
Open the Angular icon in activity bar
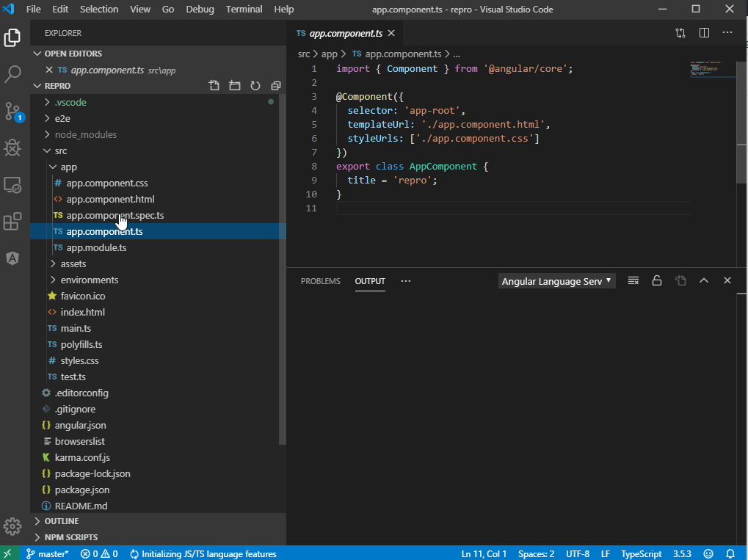click(x=12, y=258)
